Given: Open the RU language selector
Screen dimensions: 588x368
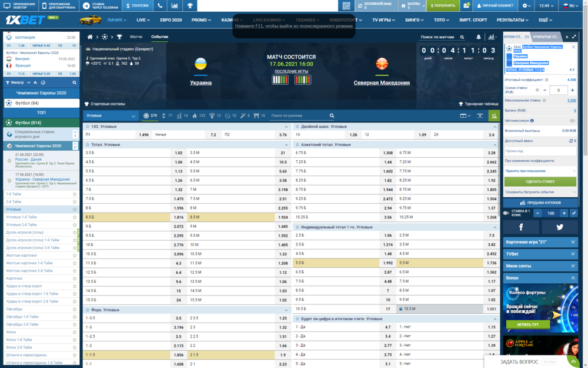Looking at the screenshot, I should click(570, 6).
